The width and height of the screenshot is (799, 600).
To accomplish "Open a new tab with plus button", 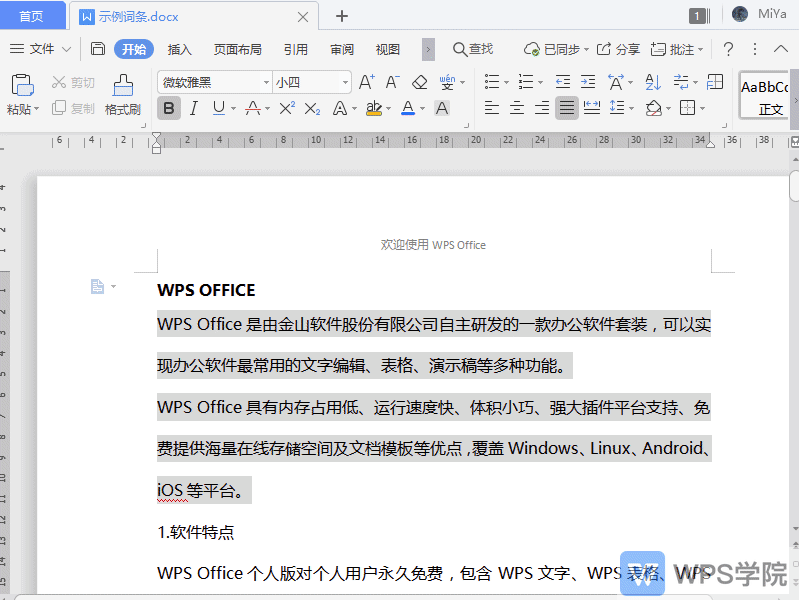I will click(x=342, y=16).
